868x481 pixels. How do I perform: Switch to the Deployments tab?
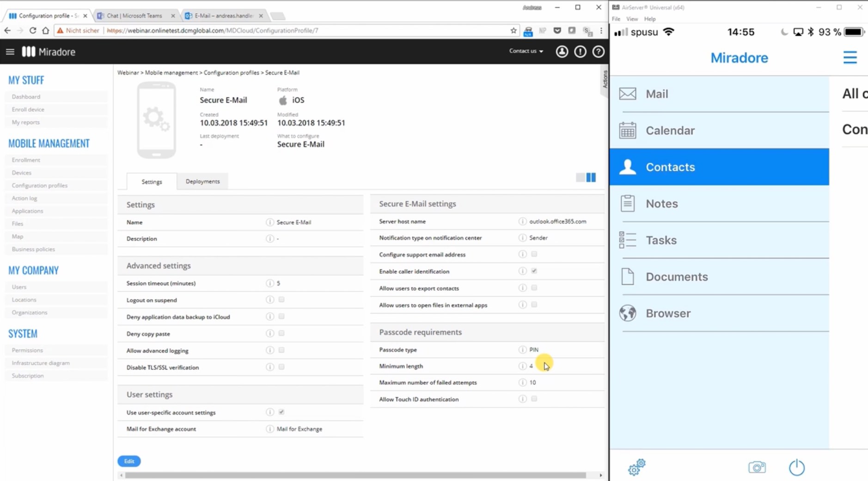[x=202, y=182]
